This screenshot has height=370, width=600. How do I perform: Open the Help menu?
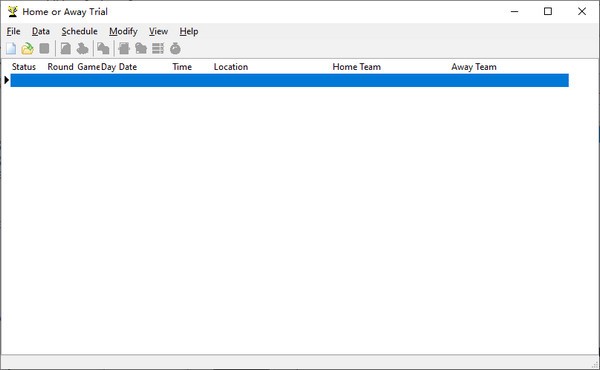pos(189,31)
